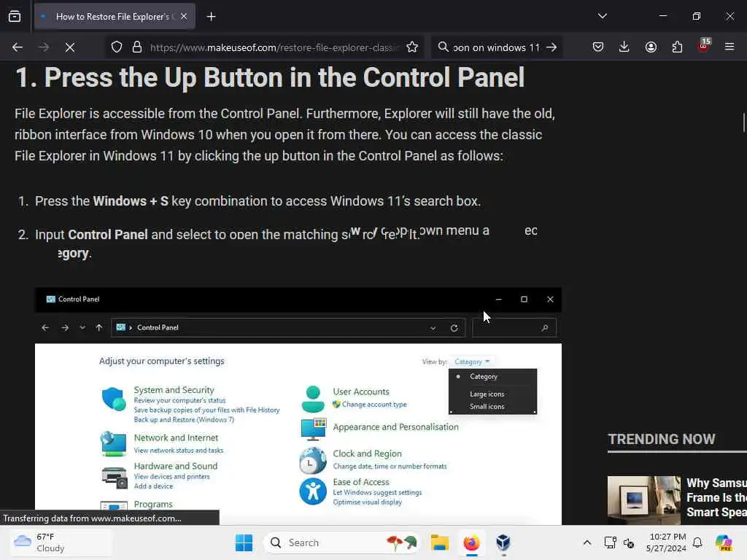
Task: Stop loading the page
Action: click(x=70, y=47)
